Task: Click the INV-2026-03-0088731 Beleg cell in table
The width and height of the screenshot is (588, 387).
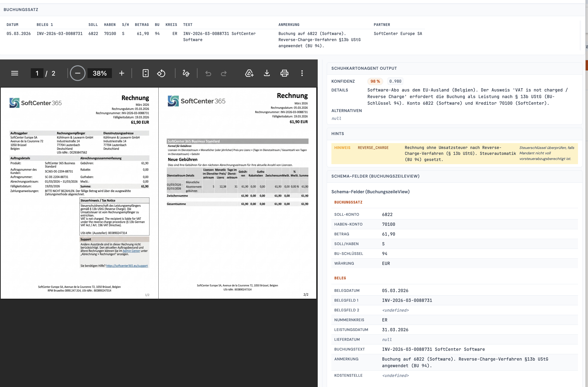Action: pyautogui.click(x=60, y=34)
